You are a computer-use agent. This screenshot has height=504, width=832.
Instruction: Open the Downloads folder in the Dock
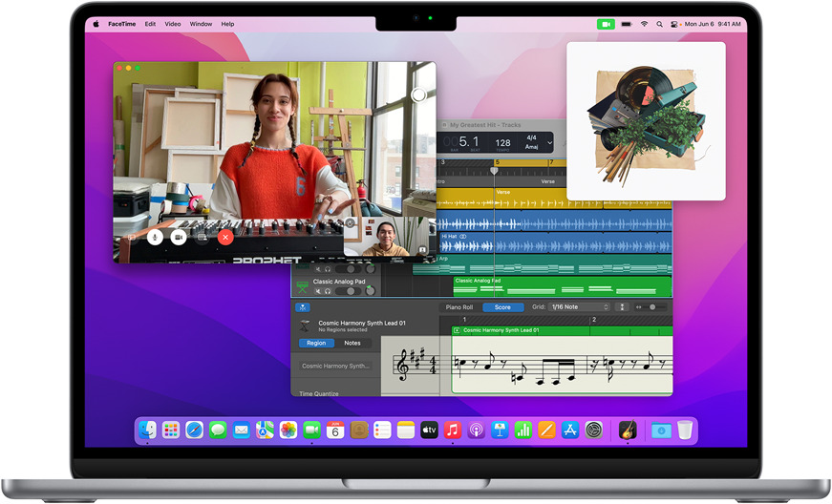point(661,430)
